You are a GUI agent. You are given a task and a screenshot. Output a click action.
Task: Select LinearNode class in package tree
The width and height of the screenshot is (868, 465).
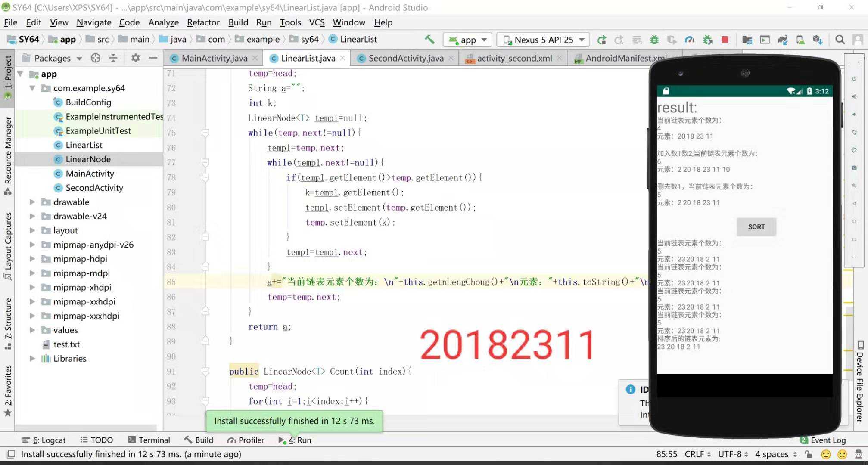click(x=88, y=159)
